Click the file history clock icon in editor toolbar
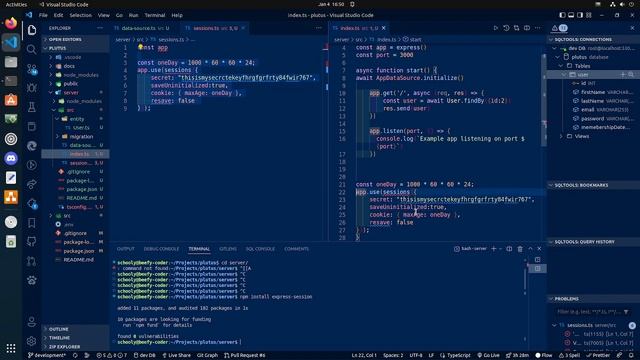The image size is (640, 360). coord(506,28)
